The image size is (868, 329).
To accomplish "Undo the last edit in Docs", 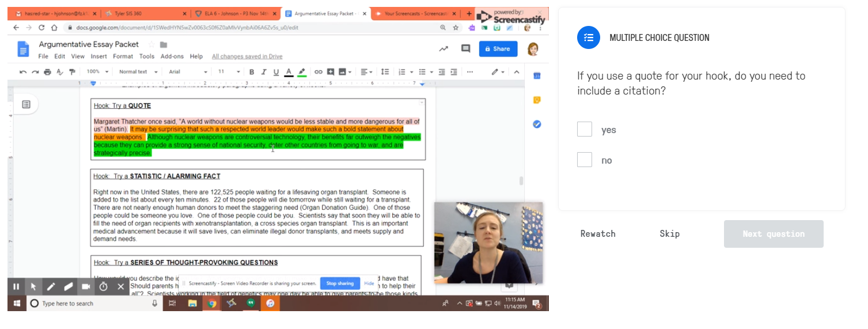I will tap(23, 72).
